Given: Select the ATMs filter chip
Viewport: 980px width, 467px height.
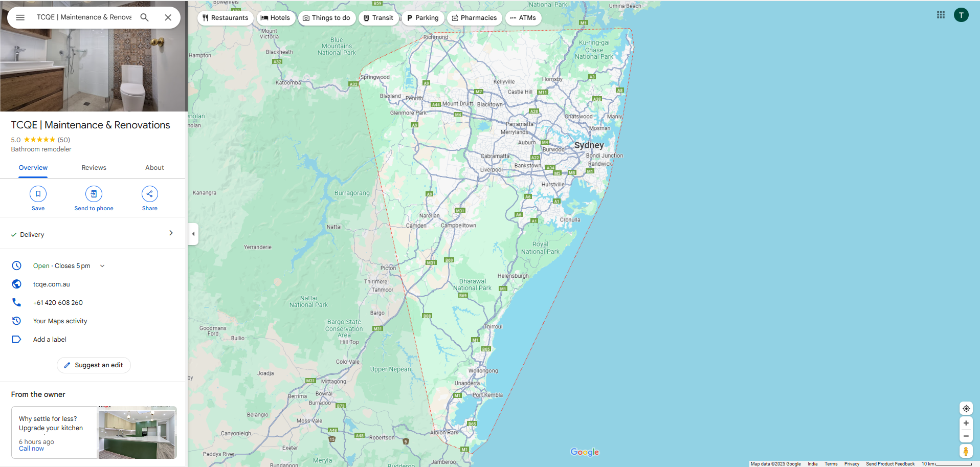Looking at the screenshot, I should [x=523, y=18].
